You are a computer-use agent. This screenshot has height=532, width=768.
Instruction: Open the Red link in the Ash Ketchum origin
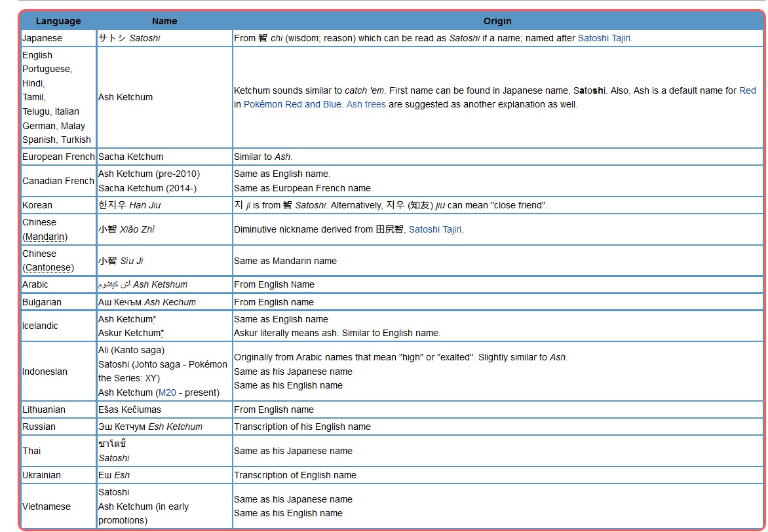(748, 90)
